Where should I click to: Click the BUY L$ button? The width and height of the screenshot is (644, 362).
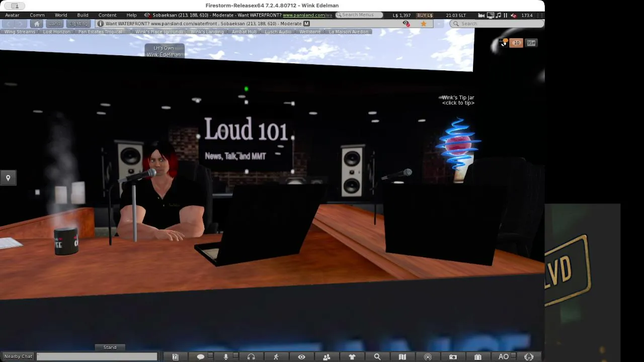coord(425,16)
